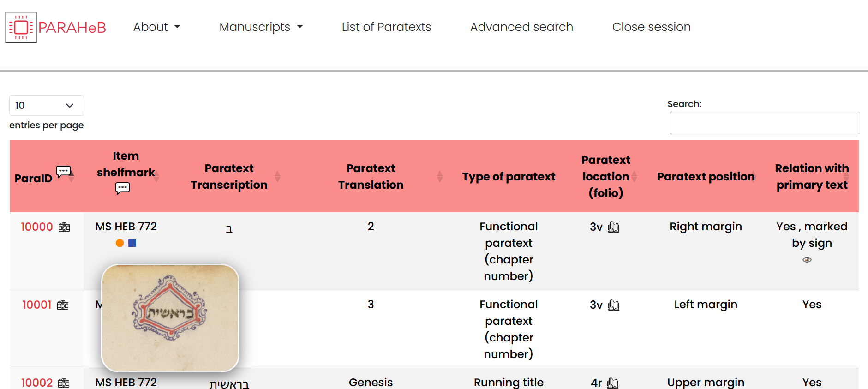Click the table Search input field
Image resolution: width=868 pixels, height=389 pixels.
(x=765, y=123)
